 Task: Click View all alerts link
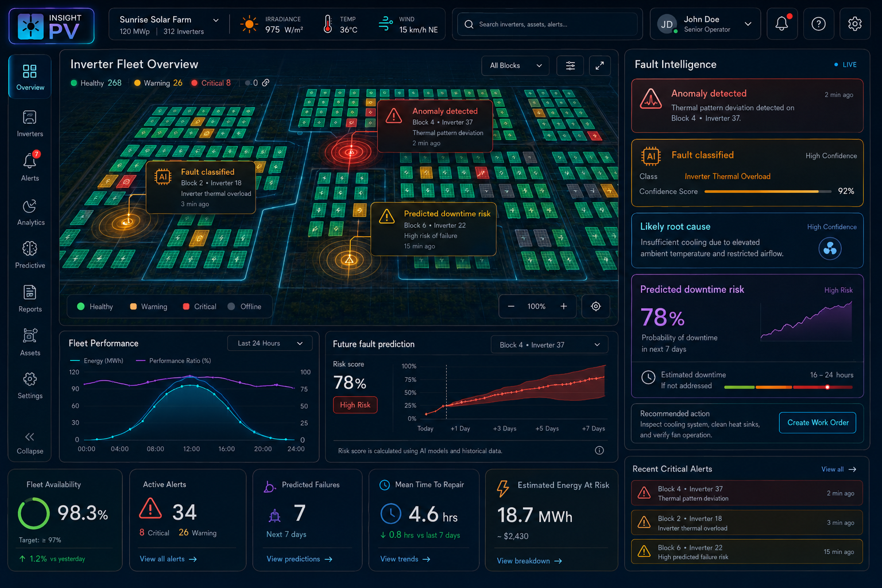[168, 559]
